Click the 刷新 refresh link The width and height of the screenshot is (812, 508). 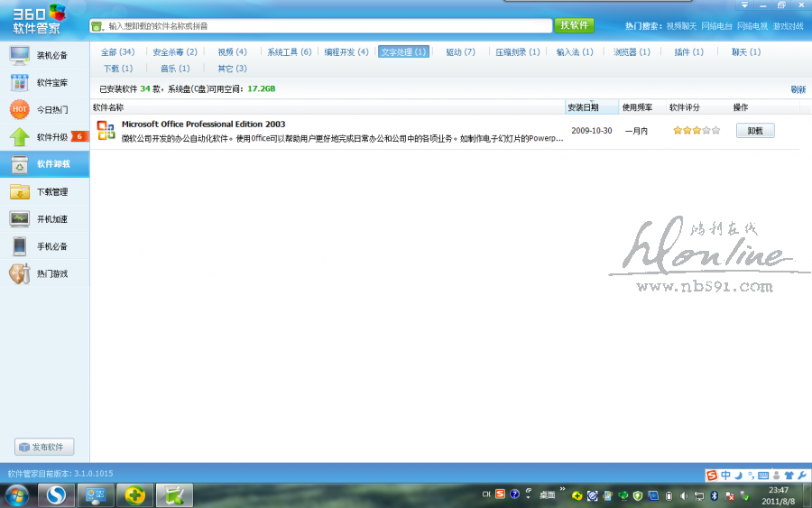pyautogui.click(x=798, y=89)
